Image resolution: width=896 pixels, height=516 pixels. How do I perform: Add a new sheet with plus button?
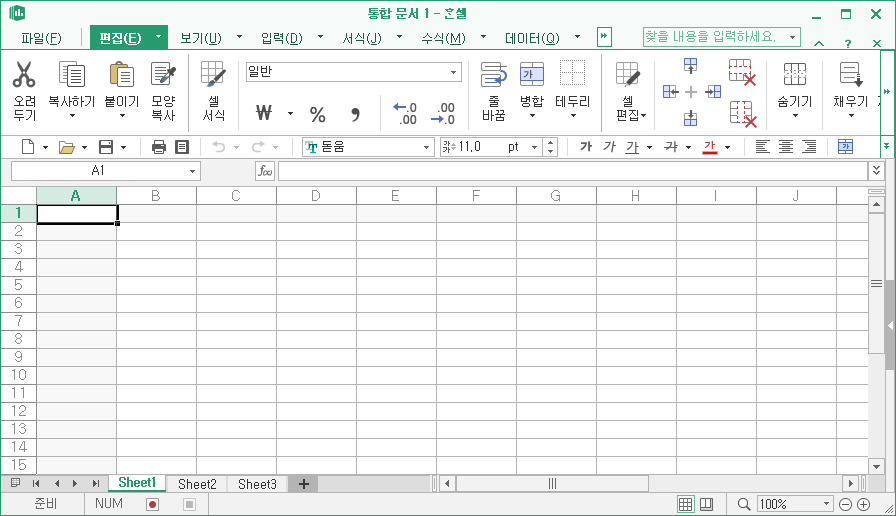pos(303,484)
